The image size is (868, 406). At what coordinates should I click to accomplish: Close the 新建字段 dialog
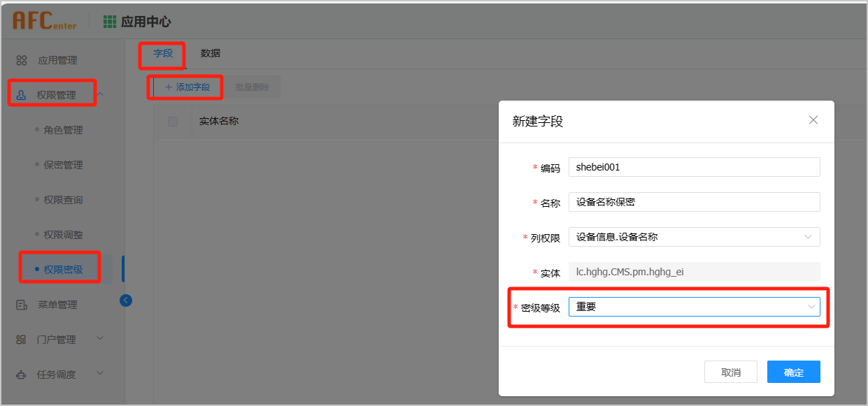[813, 120]
